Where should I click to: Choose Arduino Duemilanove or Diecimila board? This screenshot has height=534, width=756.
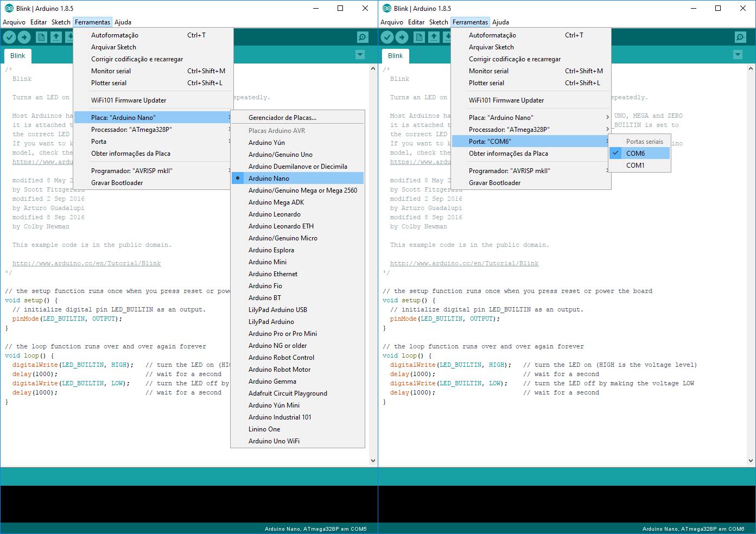coord(297,166)
